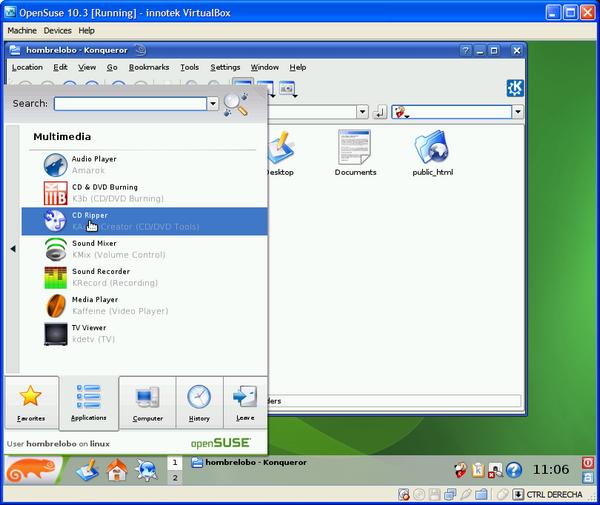The height and width of the screenshot is (505, 600).
Task: Open the public_html folder in Konqueror
Action: click(432, 153)
